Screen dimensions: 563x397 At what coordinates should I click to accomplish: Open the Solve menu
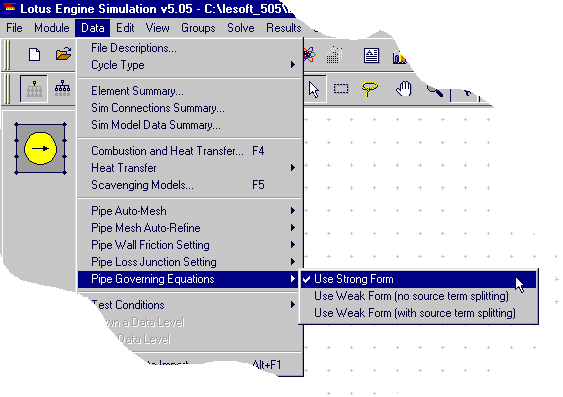pos(241,28)
